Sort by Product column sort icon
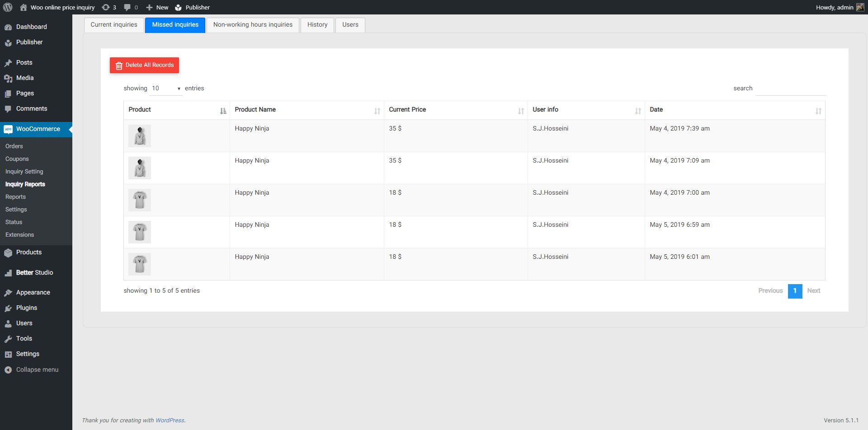 [223, 111]
